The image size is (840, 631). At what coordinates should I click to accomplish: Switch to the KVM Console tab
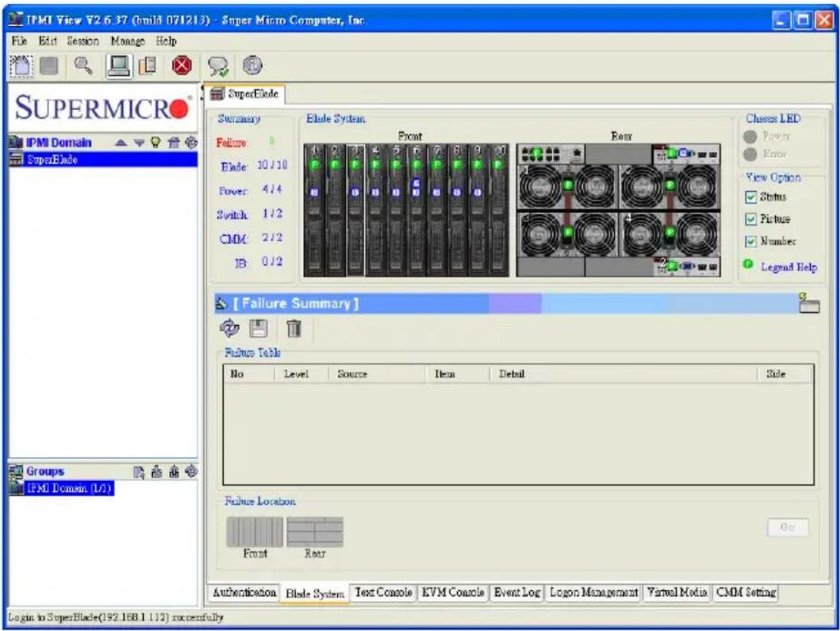[x=453, y=592]
